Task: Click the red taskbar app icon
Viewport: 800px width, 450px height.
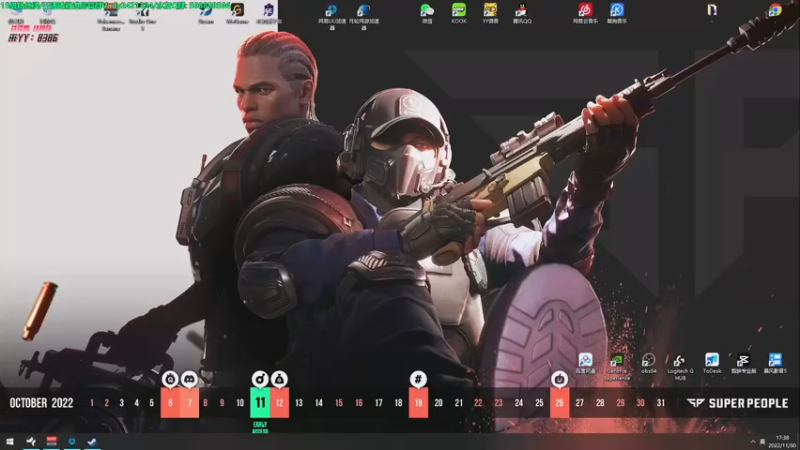Action: (52, 441)
